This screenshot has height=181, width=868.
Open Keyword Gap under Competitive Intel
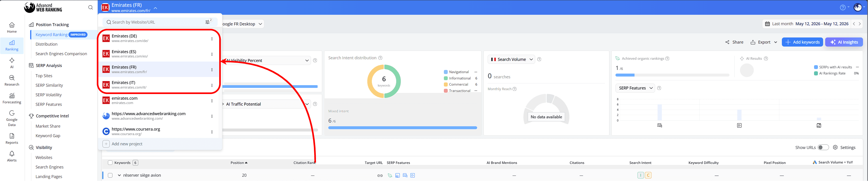(48, 136)
